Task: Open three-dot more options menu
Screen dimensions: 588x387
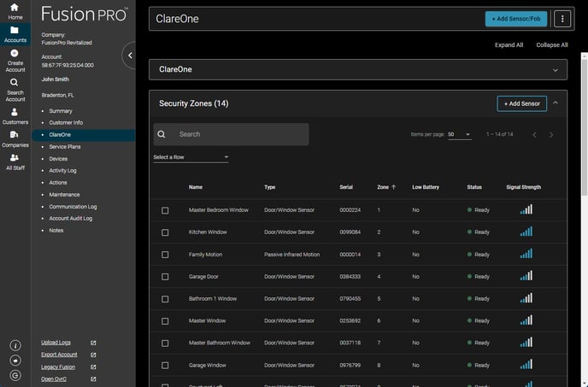Action: (562, 19)
